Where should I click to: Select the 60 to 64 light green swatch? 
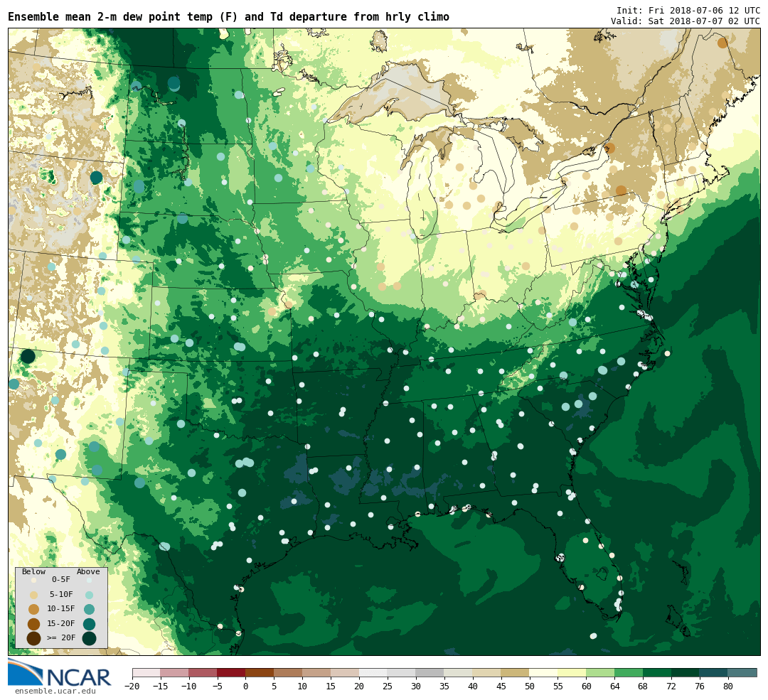pos(600,672)
